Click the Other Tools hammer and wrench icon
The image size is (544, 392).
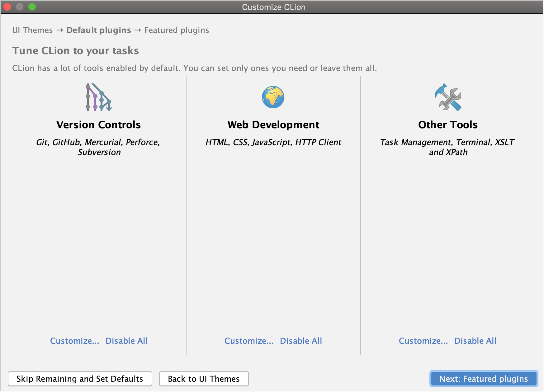448,97
